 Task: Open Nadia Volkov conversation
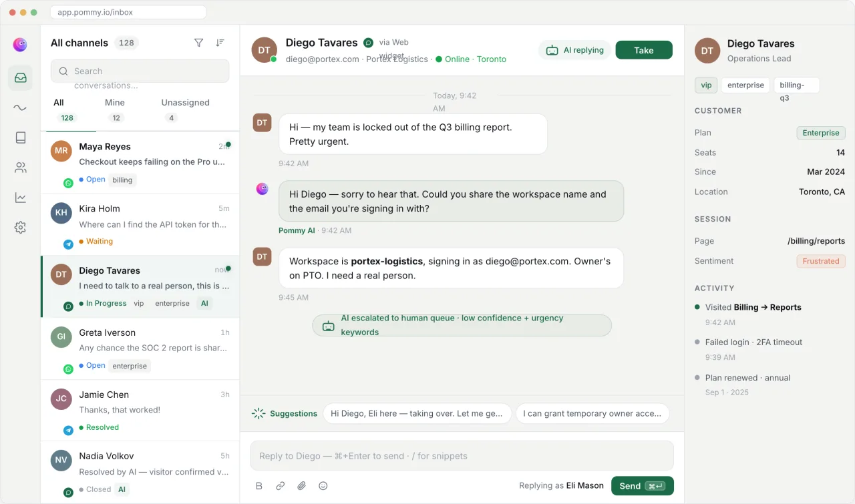(x=140, y=473)
